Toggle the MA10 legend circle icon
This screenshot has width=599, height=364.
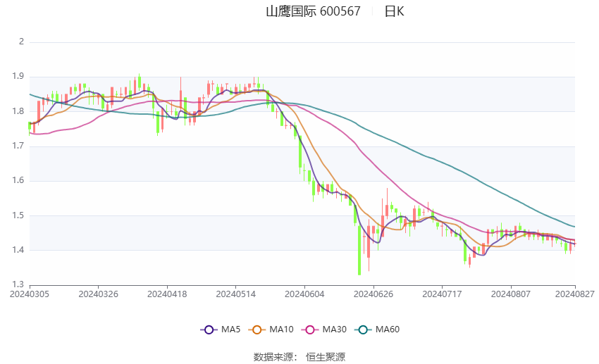(x=257, y=330)
